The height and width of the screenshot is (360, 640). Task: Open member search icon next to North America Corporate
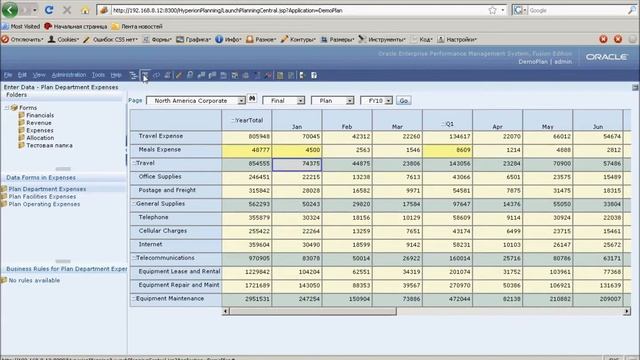tap(252, 99)
